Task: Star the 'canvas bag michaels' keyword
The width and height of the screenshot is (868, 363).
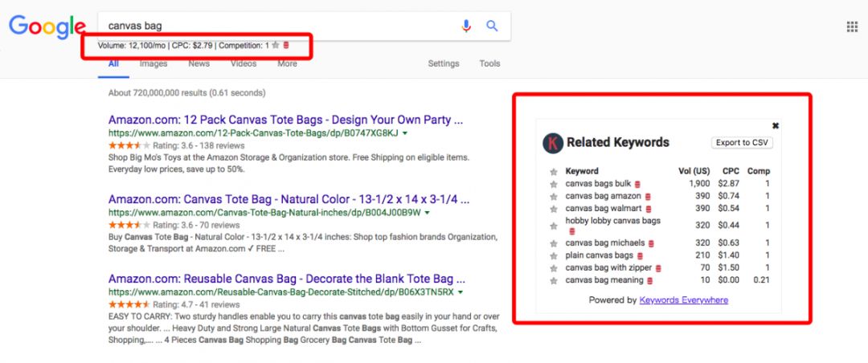Action: point(553,243)
